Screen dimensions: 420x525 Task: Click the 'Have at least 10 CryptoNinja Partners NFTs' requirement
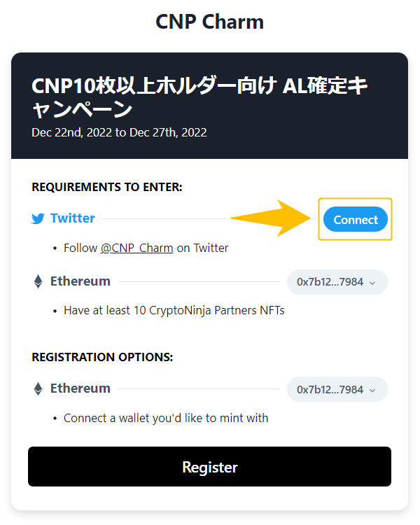pyautogui.click(x=174, y=310)
